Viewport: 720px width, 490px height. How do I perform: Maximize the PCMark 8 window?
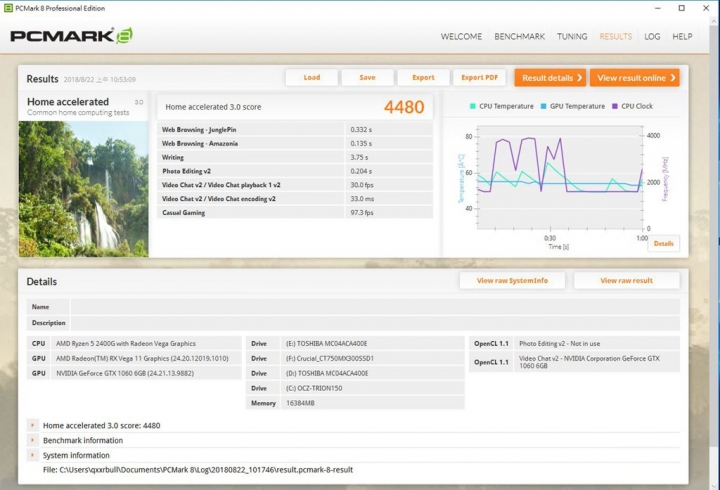click(x=681, y=8)
